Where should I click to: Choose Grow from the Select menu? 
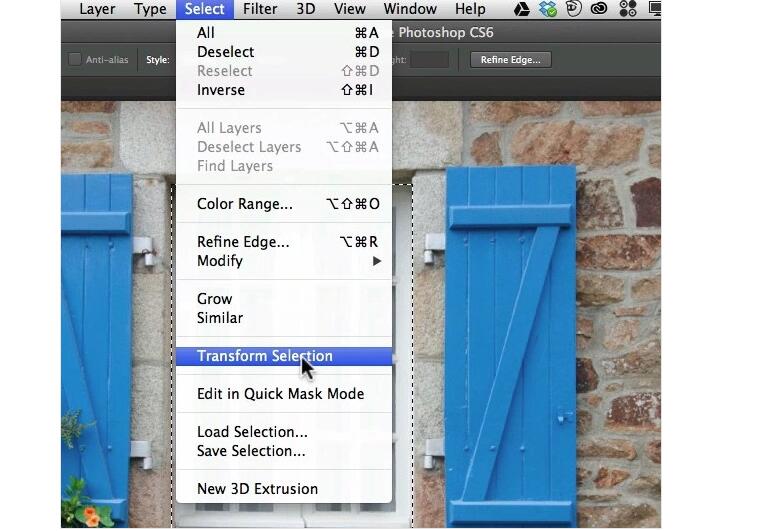pos(284,299)
